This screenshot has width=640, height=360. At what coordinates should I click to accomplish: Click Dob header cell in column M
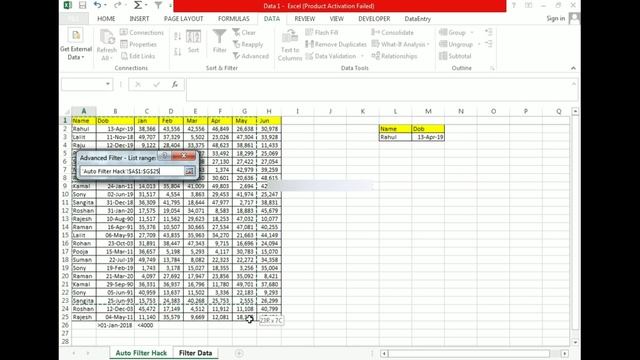tap(428, 129)
